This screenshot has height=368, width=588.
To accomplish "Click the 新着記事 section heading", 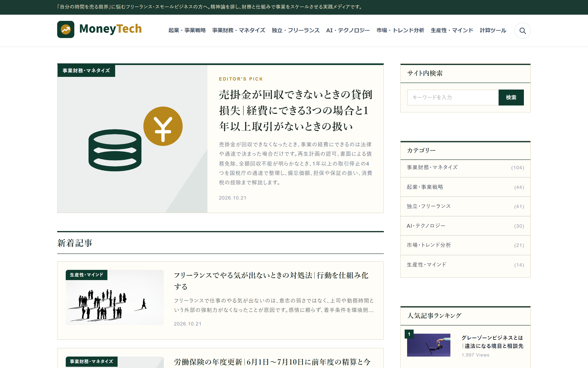I will pos(75,243).
